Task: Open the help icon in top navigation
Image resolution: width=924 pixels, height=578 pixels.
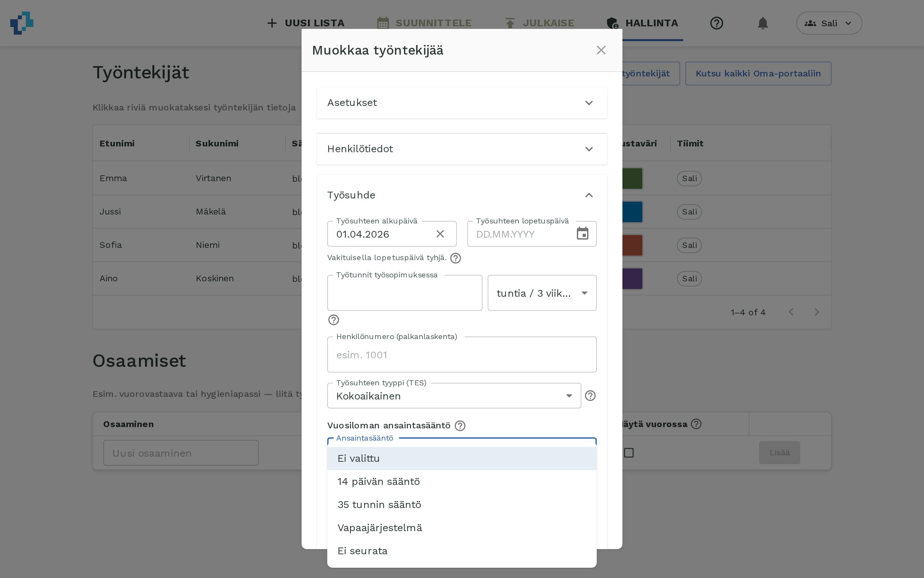Action: click(x=716, y=23)
